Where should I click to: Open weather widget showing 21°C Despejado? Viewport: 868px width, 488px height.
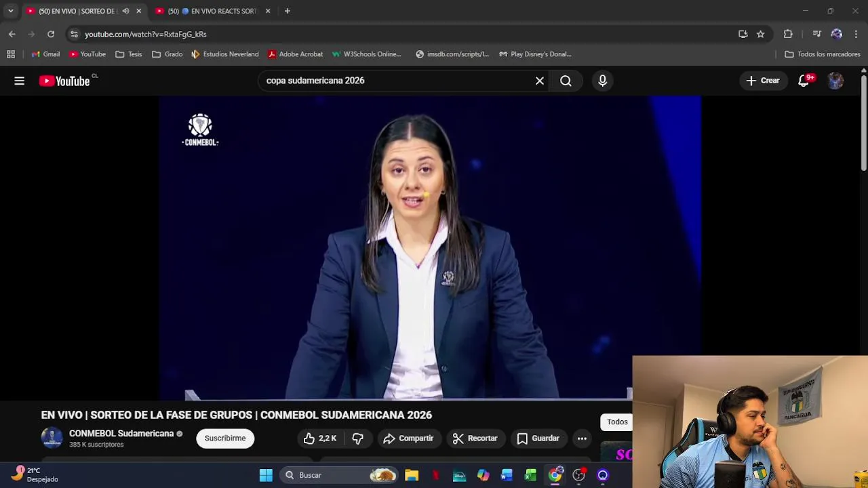[x=34, y=474]
